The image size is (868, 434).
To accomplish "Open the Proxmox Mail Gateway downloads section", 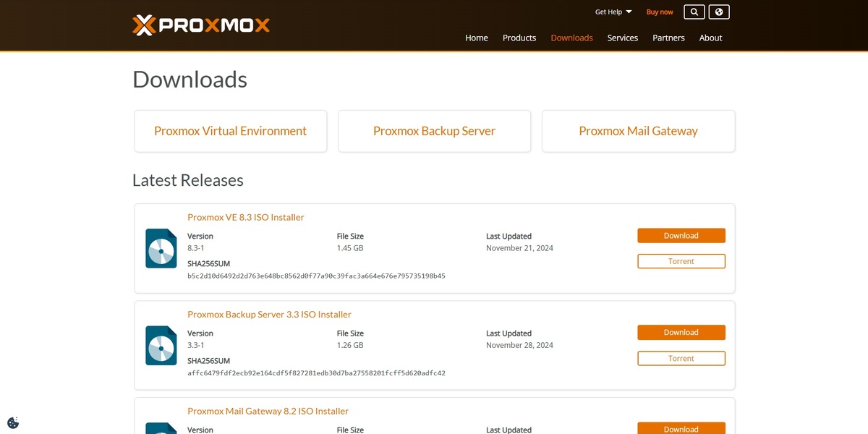I will click(x=637, y=131).
